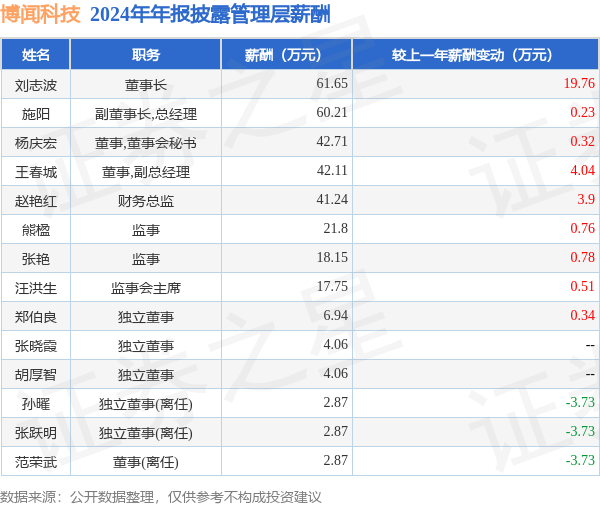Click the salary value 17.75

pyautogui.click(x=332, y=287)
